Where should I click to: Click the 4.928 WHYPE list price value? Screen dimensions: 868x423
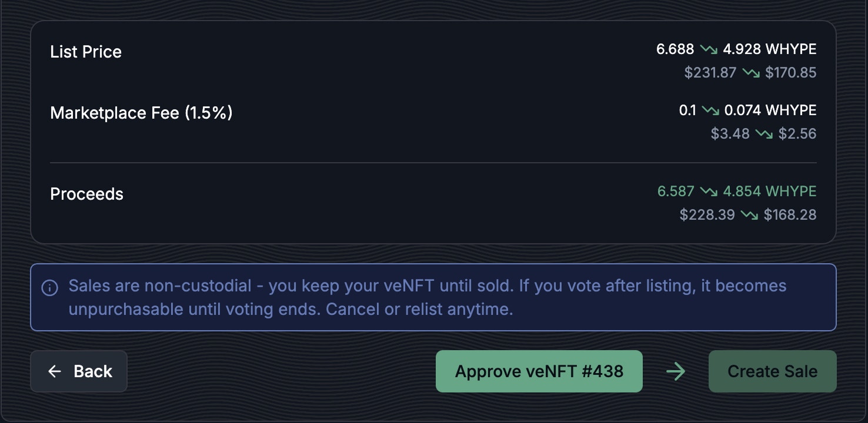[x=769, y=49]
